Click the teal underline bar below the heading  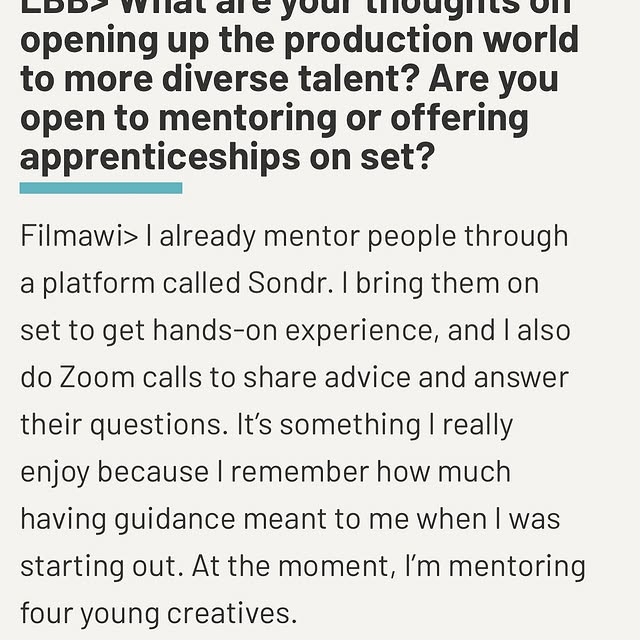coord(101,188)
